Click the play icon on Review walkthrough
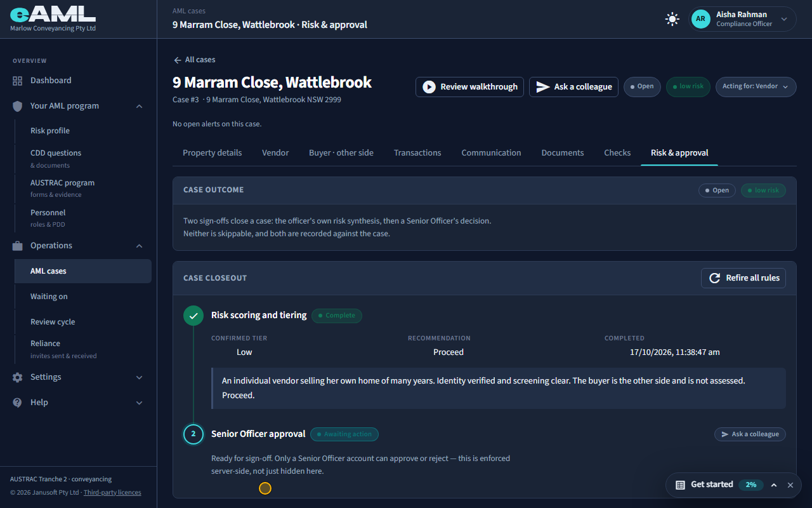Screen dimensions: 812x508 click(429, 87)
